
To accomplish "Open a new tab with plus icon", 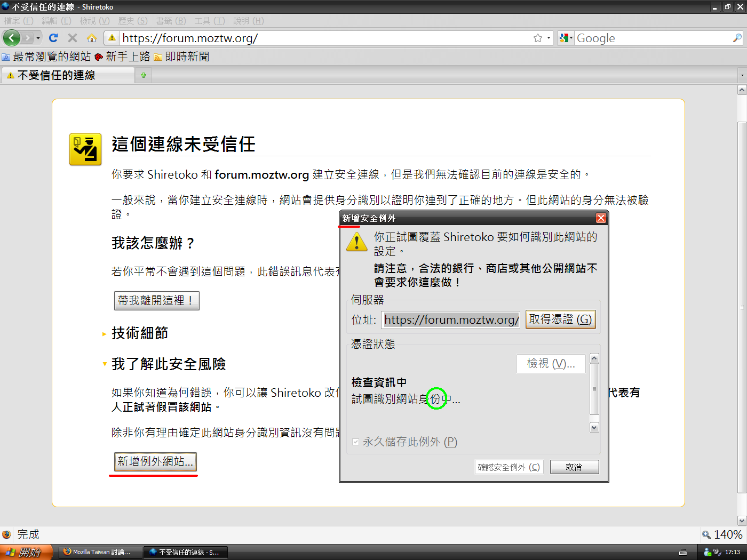I will click(x=144, y=75).
